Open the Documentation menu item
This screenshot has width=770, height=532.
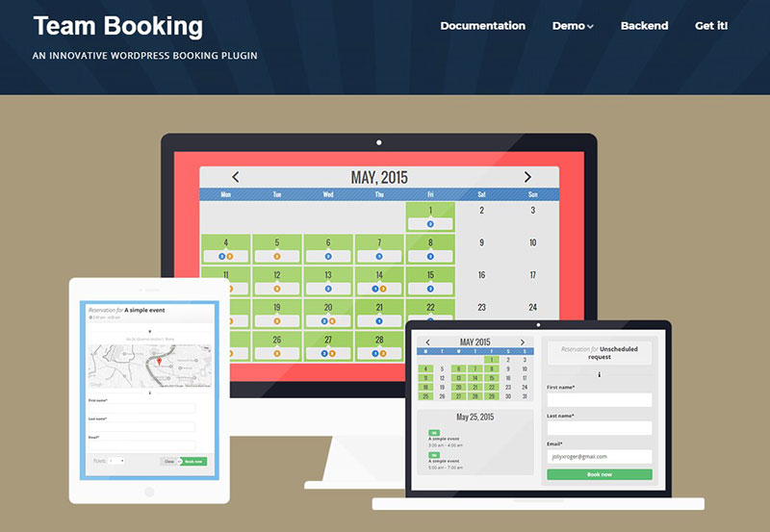click(483, 26)
